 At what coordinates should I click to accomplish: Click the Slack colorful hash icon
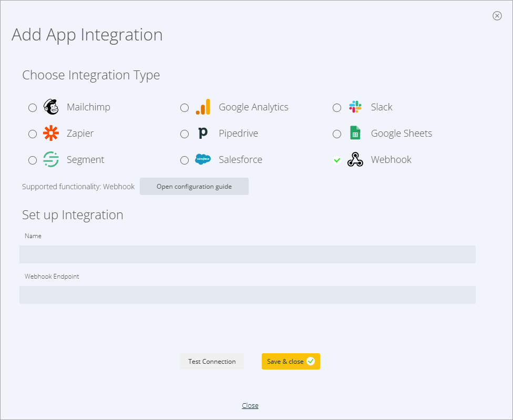tap(355, 107)
